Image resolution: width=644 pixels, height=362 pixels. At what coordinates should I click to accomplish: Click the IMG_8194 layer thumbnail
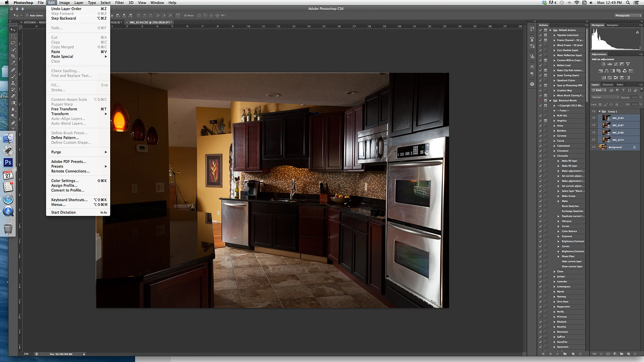point(606,118)
